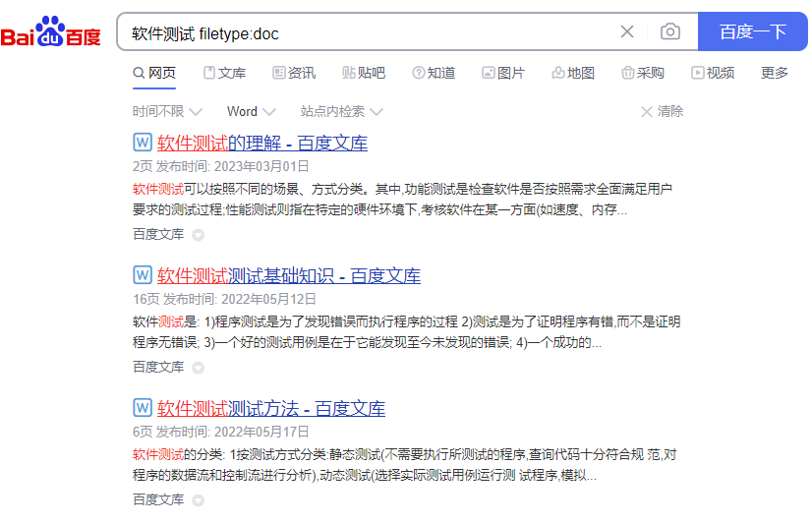Switch to the 图片 tab

tap(503, 73)
